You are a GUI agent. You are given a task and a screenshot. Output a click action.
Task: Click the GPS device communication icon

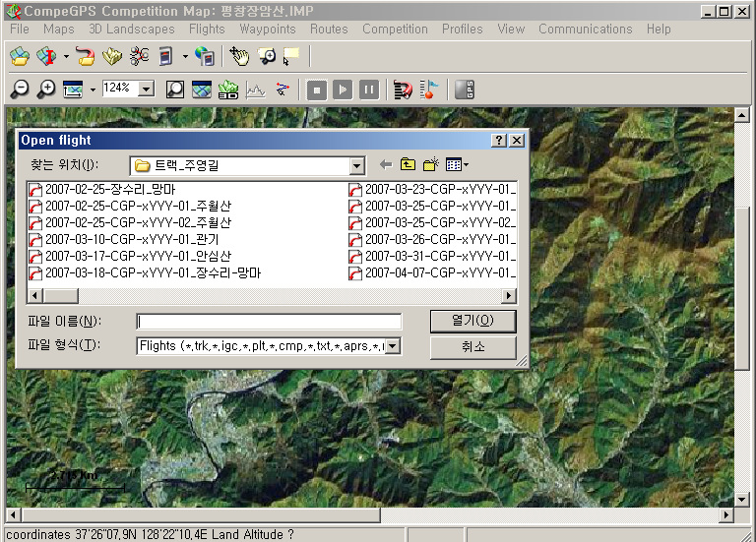click(x=165, y=56)
